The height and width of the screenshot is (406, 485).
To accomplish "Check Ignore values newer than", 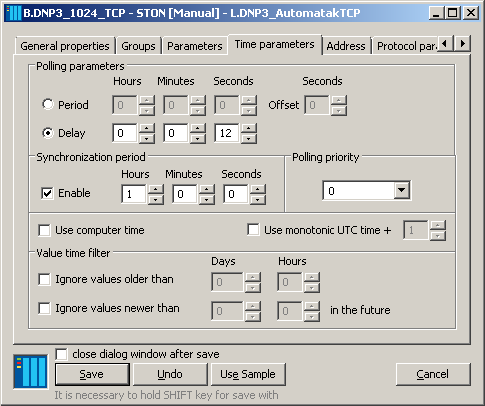I will 44,308.
